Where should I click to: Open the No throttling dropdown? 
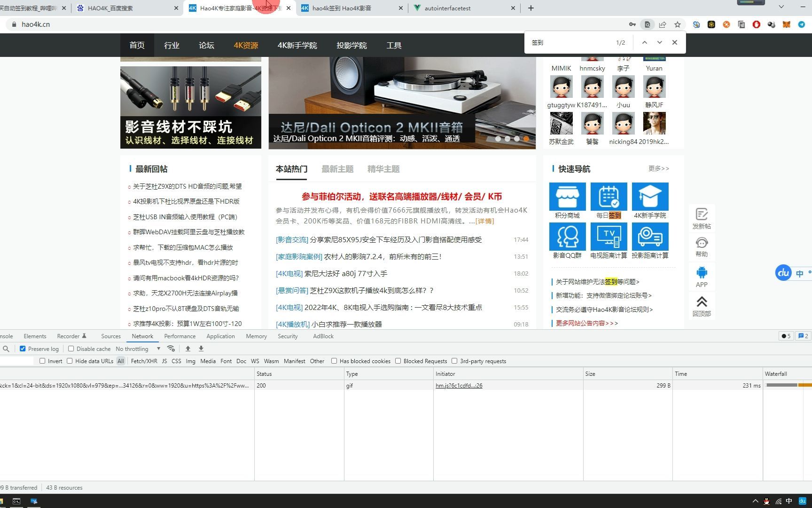click(138, 349)
